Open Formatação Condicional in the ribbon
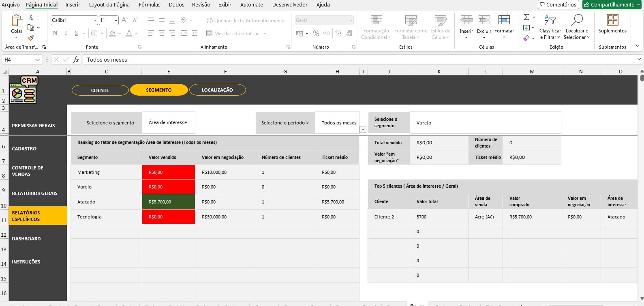The image size is (644, 306). pyautogui.click(x=376, y=27)
